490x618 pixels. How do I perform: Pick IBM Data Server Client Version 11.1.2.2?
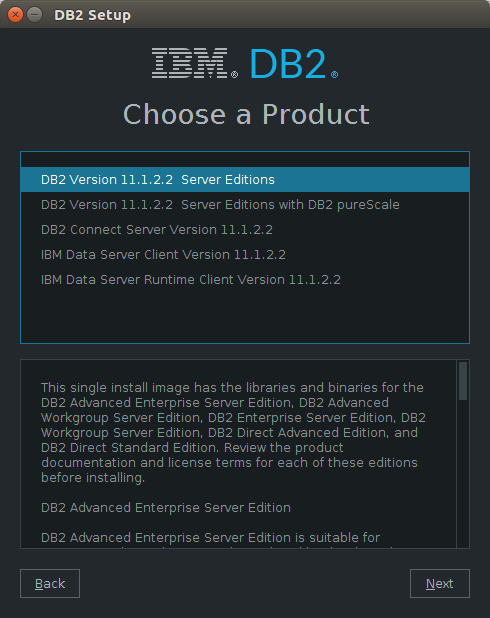pos(245,255)
